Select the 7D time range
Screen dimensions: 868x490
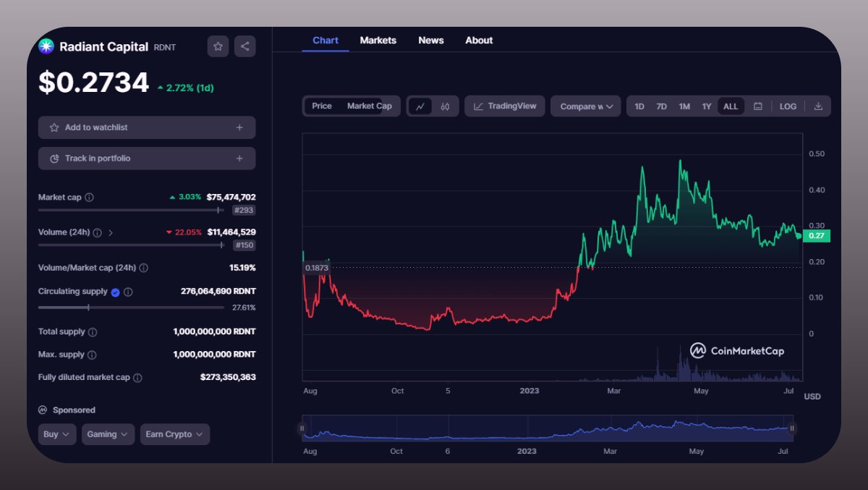661,106
